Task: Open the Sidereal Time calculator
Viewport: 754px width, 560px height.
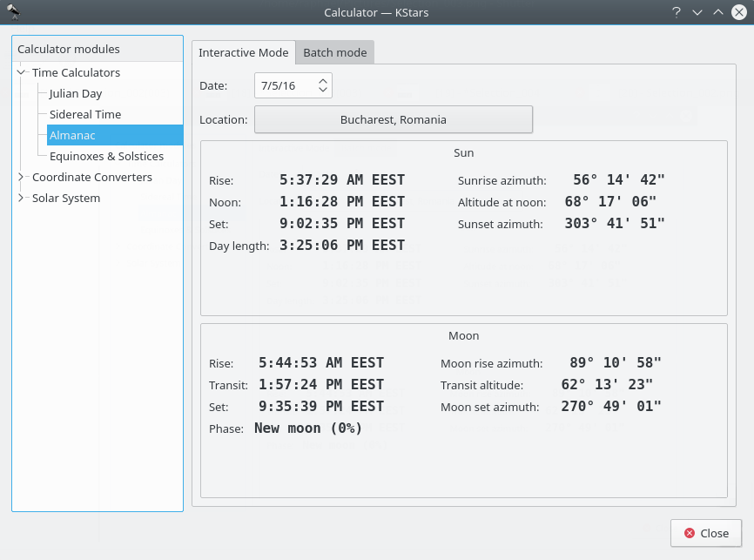Action: click(x=85, y=115)
